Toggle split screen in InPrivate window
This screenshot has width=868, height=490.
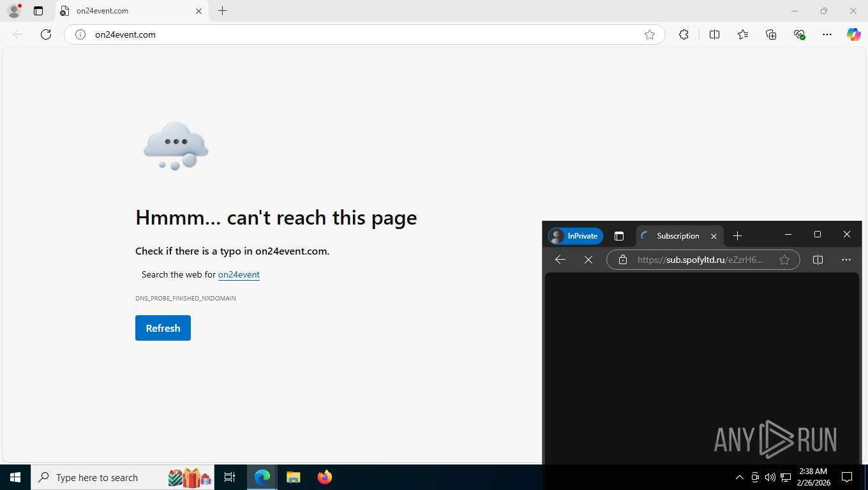point(818,260)
